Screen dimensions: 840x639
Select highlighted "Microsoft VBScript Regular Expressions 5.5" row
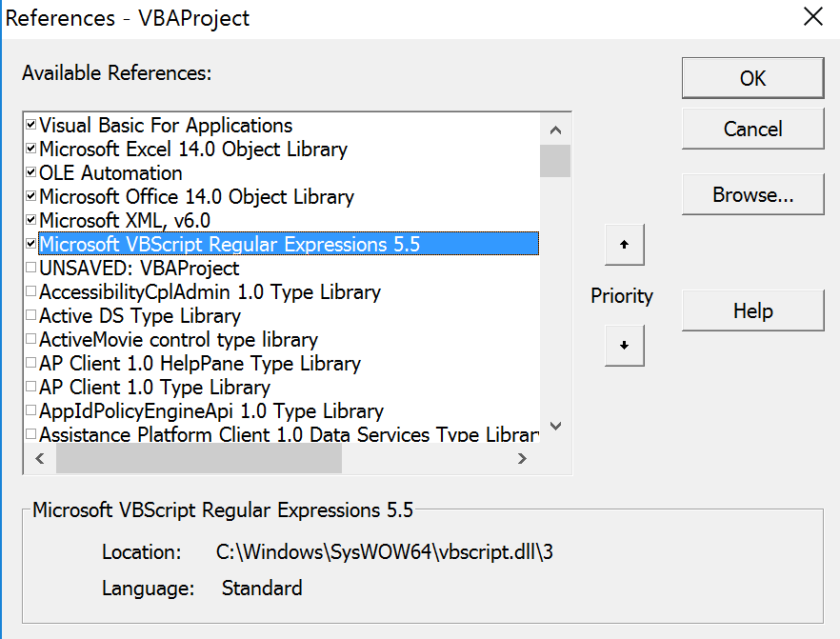(289, 244)
